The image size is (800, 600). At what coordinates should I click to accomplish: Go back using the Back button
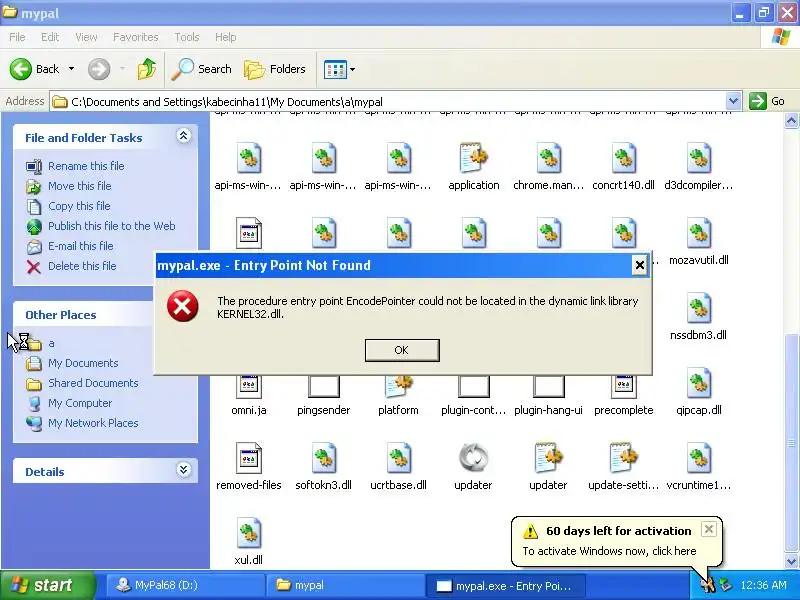click(35, 69)
